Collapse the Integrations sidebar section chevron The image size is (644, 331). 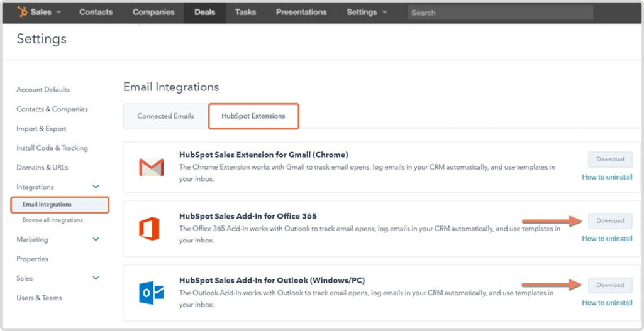[x=96, y=187]
